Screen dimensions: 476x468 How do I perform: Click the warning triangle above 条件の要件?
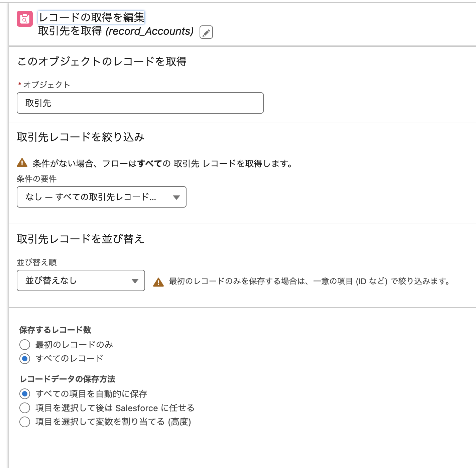coord(21,163)
